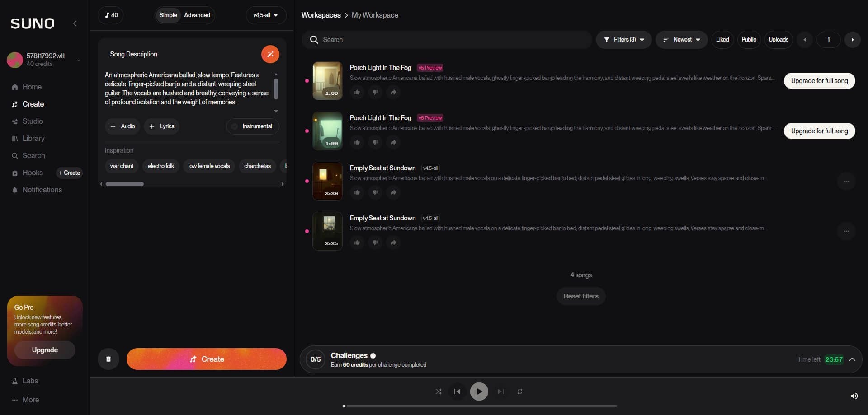Share the second Porch Light In The Fog song

point(393,142)
